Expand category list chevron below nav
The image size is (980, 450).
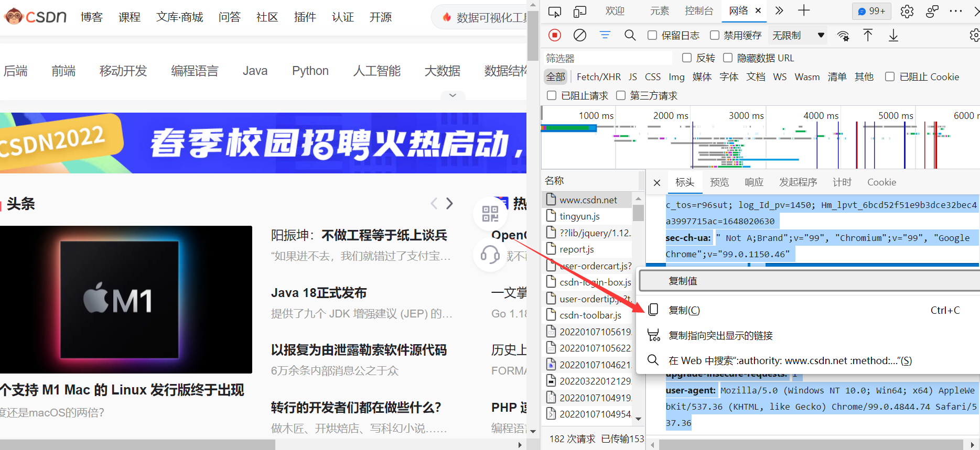[x=453, y=95]
